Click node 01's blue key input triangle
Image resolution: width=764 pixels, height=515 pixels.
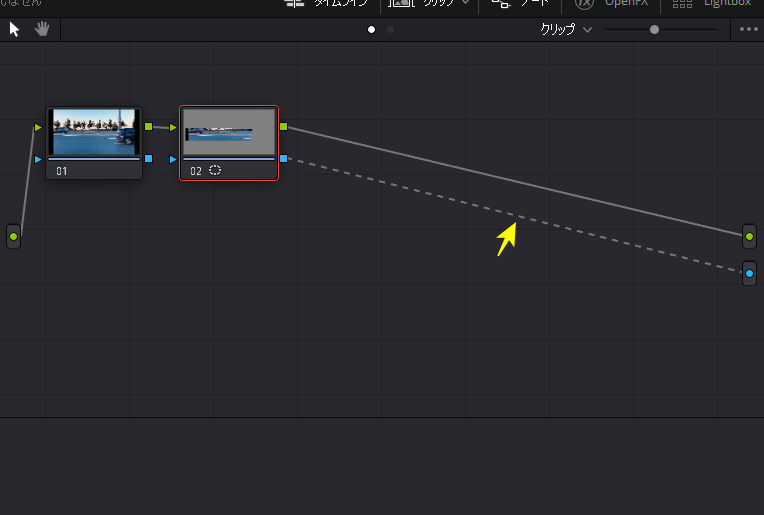pos(38,159)
